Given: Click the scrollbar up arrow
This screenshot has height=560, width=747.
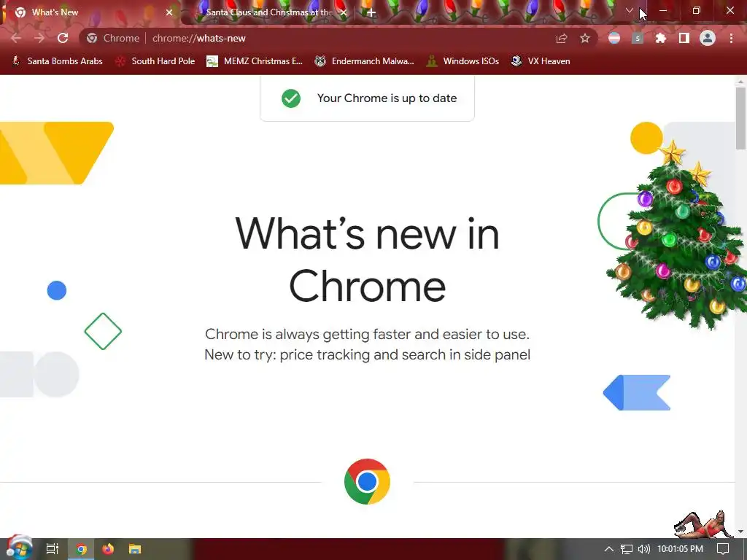Looking at the screenshot, I should click(x=740, y=82).
